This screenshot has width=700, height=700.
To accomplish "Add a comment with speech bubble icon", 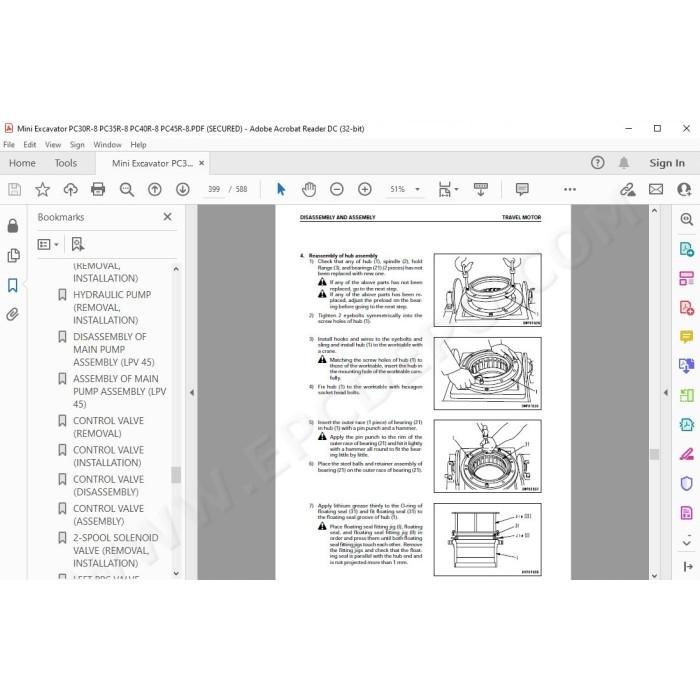I will (x=522, y=189).
